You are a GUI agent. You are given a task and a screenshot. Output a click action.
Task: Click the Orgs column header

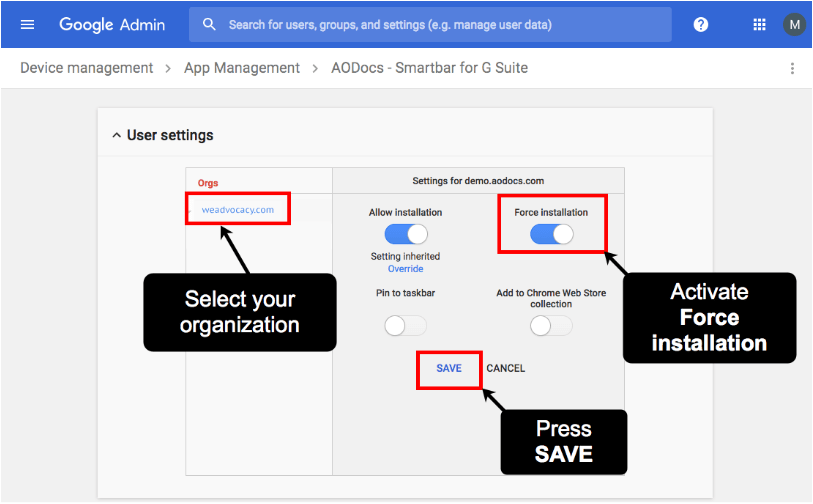[x=207, y=183]
